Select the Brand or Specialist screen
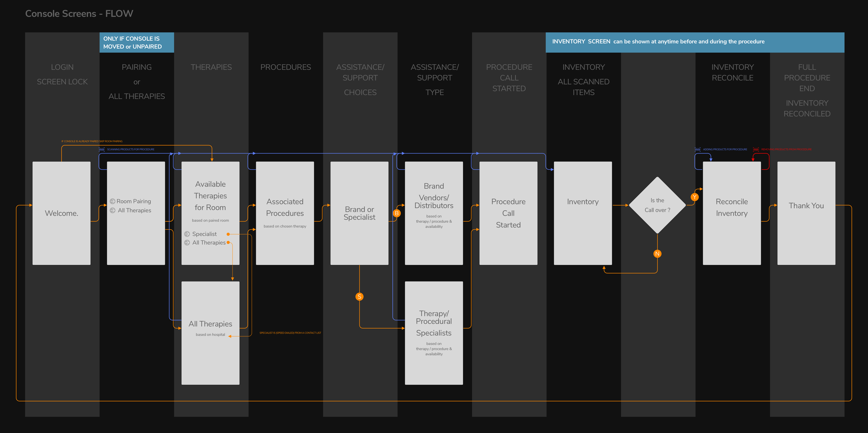Image resolution: width=868 pixels, height=433 pixels. [x=359, y=213]
